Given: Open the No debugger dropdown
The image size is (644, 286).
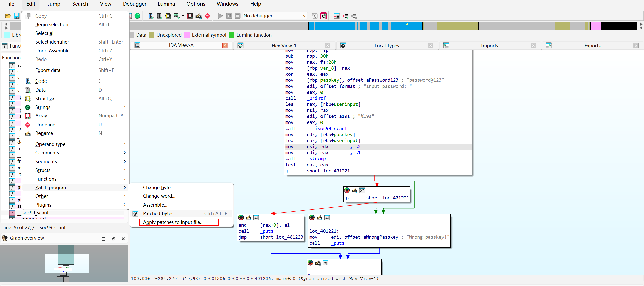Looking at the screenshot, I should [275, 16].
